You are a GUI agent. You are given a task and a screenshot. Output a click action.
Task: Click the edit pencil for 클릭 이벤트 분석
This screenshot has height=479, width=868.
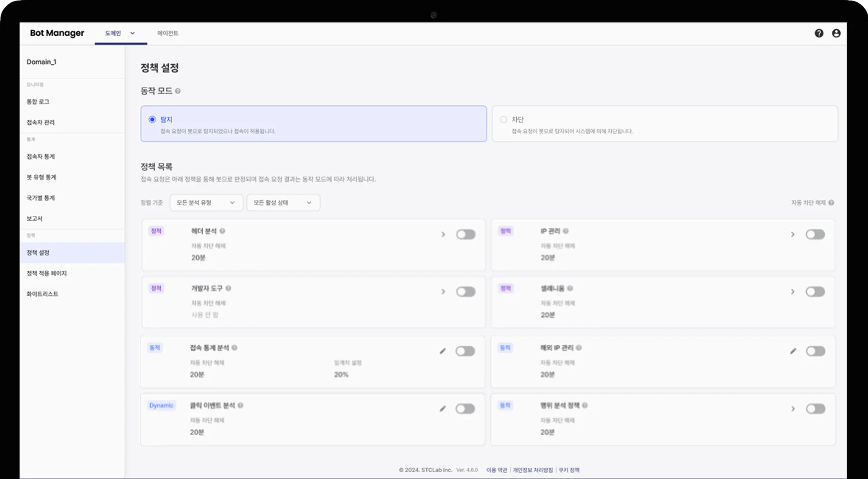coord(443,409)
